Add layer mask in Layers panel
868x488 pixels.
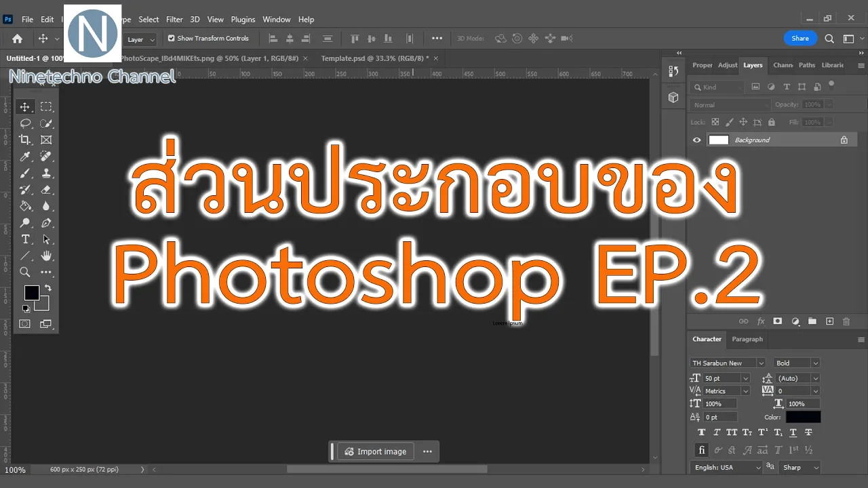[778, 321]
